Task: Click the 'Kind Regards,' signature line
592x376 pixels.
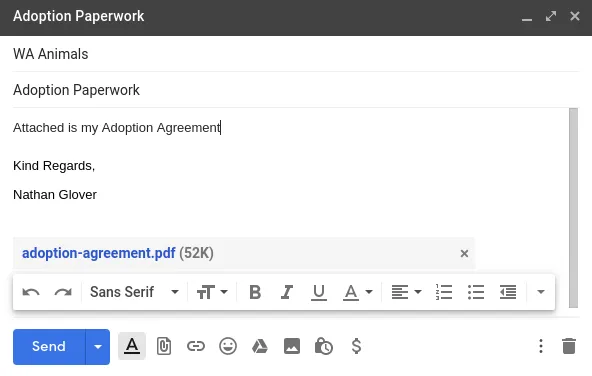Action: (x=54, y=166)
